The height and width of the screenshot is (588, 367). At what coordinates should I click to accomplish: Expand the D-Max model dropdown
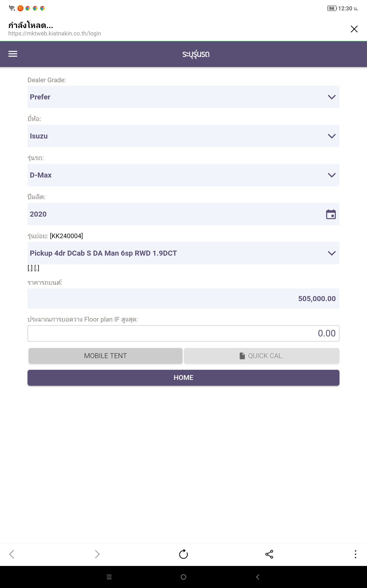pos(183,175)
